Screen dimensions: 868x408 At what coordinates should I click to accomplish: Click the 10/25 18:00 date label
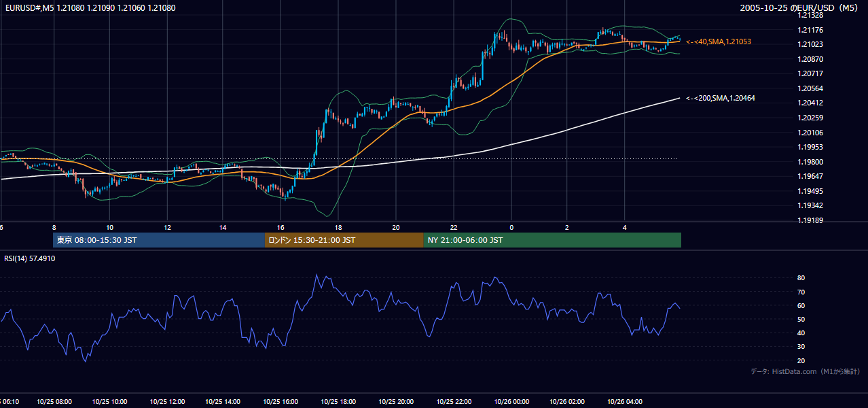click(339, 401)
